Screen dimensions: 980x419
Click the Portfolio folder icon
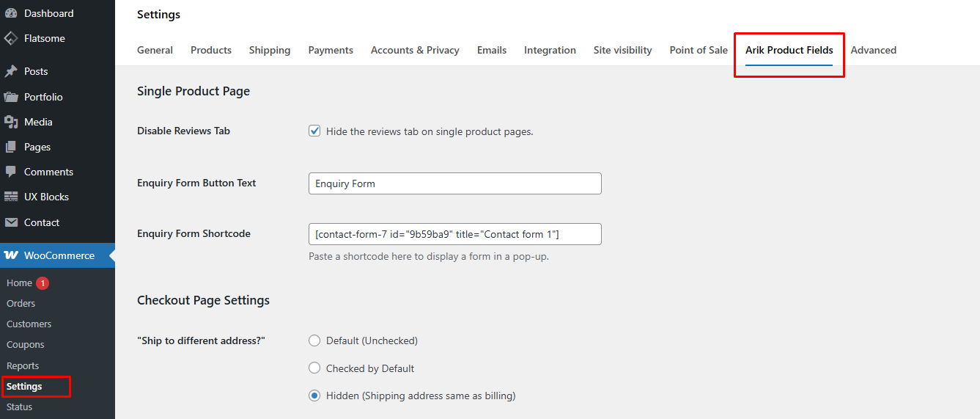pyautogui.click(x=11, y=97)
